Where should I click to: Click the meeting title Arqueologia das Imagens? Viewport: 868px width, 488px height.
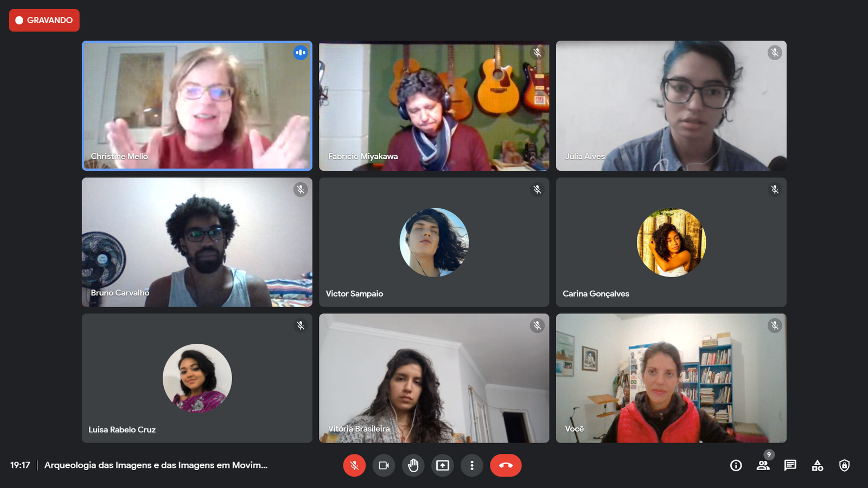pos(156,465)
